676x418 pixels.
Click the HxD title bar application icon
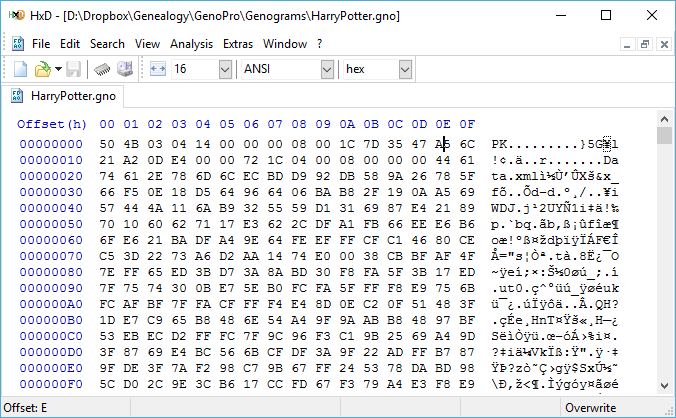coord(16,16)
